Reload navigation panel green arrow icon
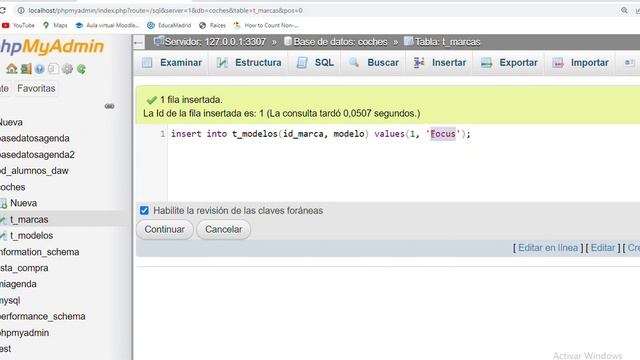Image resolution: width=640 pixels, height=360 pixels. click(x=81, y=69)
